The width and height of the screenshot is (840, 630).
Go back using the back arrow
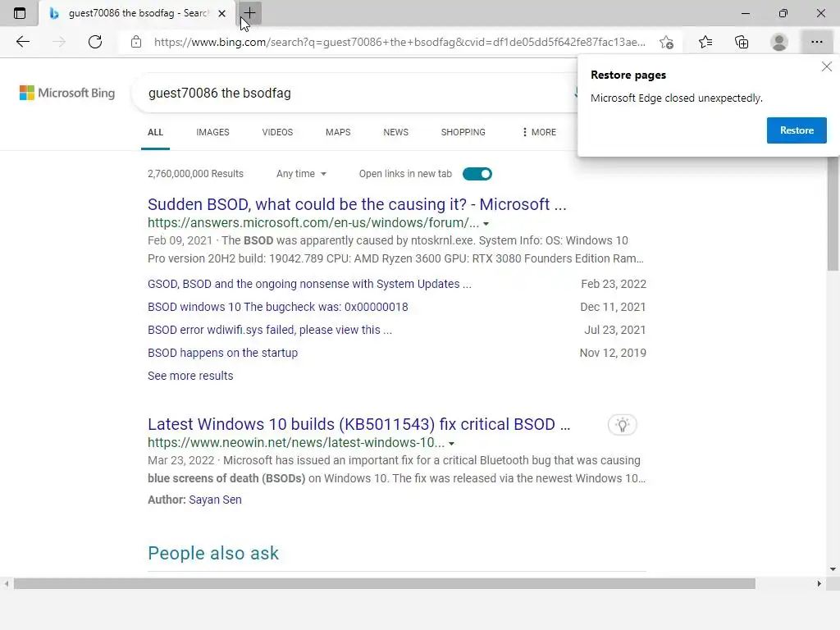tap(22, 42)
